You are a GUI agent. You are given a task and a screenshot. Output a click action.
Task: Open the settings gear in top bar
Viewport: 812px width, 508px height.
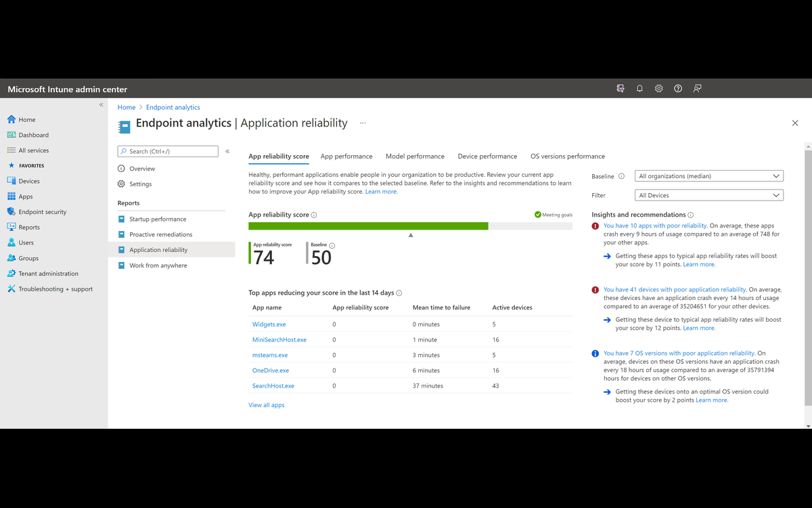(x=659, y=89)
